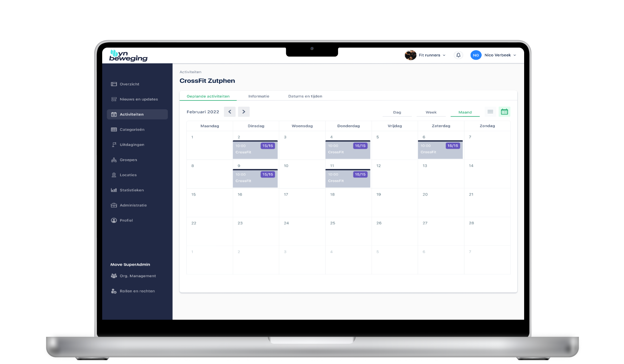Open the Groepen section

[x=128, y=160]
